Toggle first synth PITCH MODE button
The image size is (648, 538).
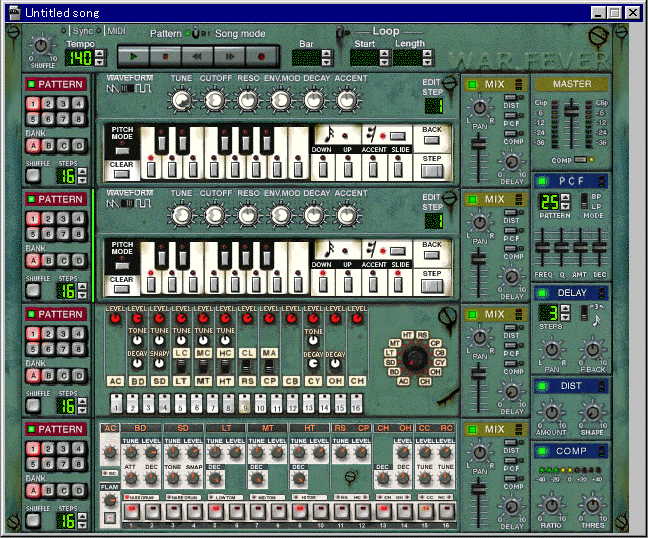click(x=122, y=151)
